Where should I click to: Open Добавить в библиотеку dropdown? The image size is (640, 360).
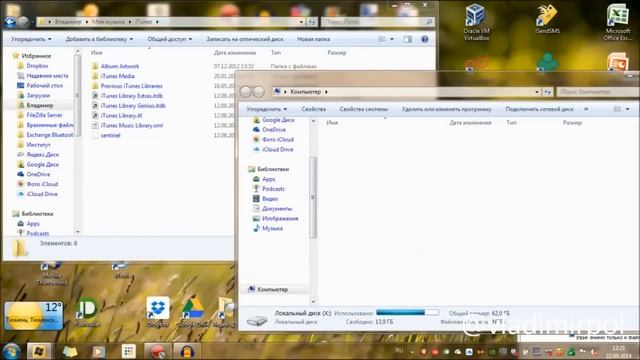point(99,39)
